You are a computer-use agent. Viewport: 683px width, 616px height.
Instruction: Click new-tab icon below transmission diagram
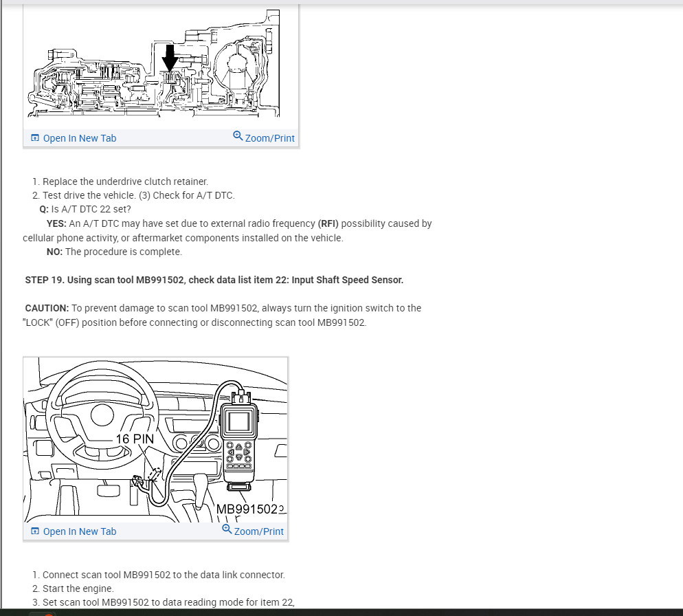[x=35, y=138]
